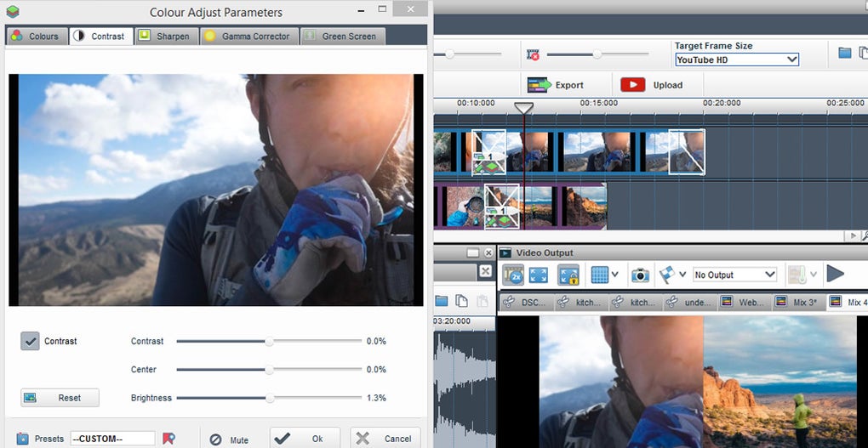
Task: Click the locked aspect ratio icon
Action: click(568, 275)
